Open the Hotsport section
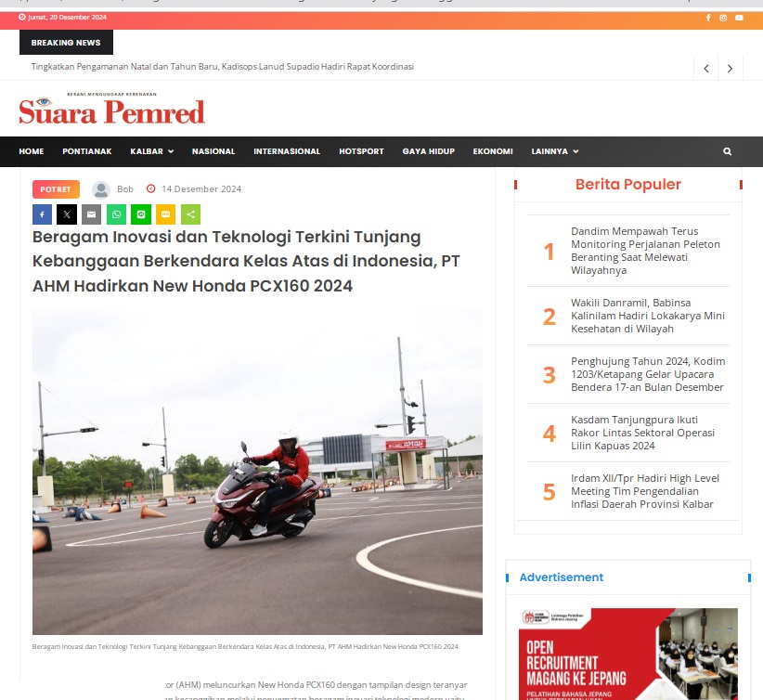The width and height of the screenshot is (763, 700). click(362, 151)
